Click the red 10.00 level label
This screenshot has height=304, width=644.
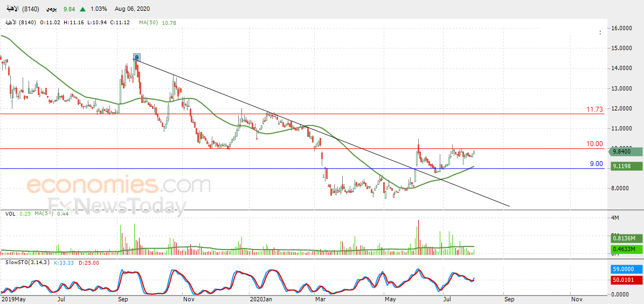(595, 144)
